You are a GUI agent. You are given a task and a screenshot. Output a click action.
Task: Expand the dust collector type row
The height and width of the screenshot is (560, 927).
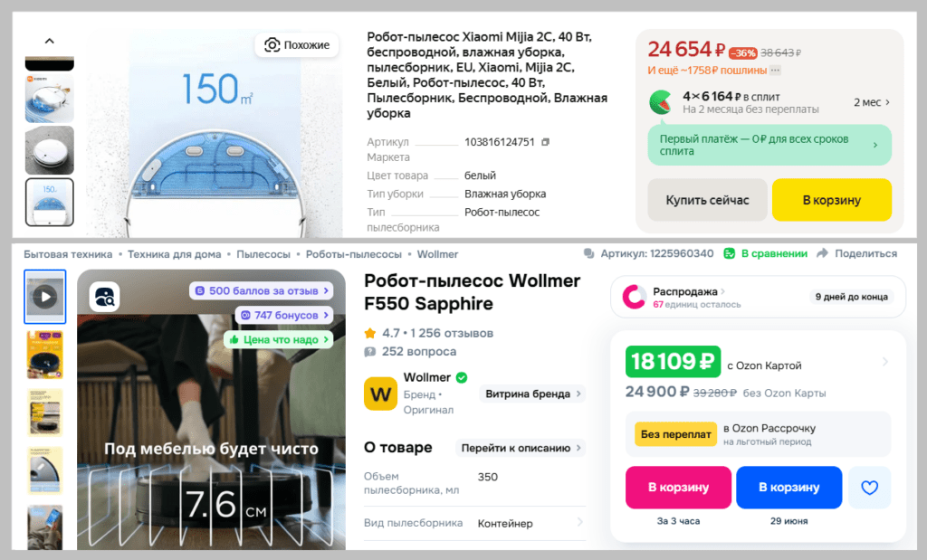(474, 523)
